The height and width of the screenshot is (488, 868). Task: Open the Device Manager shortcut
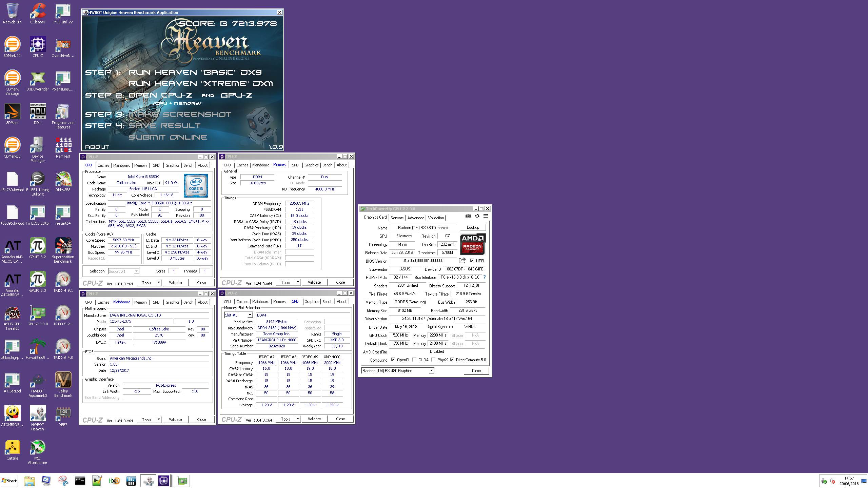tap(38, 149)
